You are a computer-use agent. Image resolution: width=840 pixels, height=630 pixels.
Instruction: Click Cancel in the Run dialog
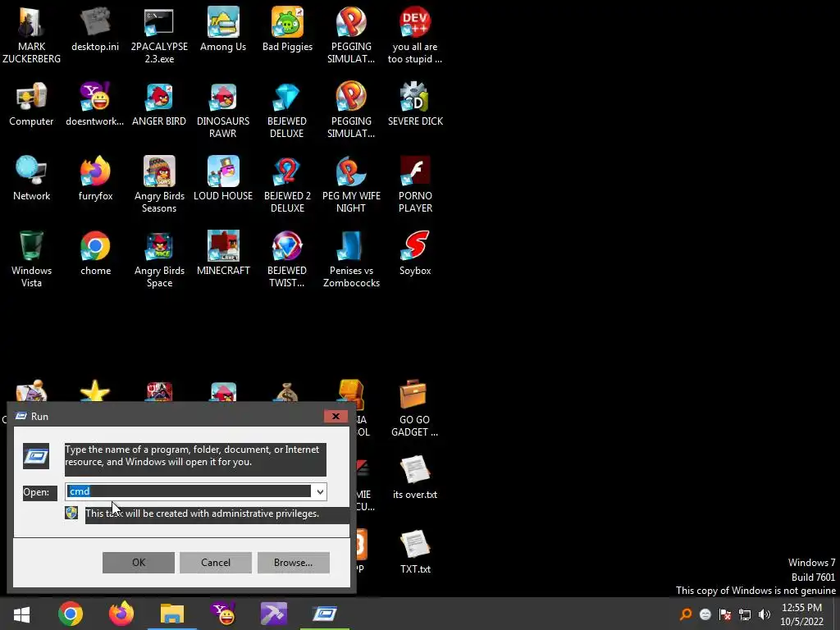coord(216,563)
